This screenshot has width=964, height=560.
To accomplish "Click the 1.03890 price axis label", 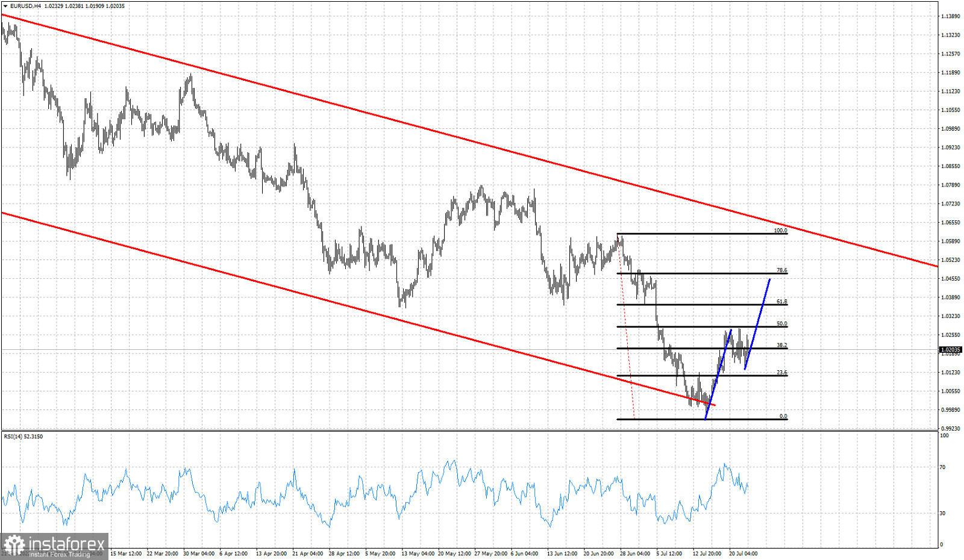I will (x=950, y=297).
